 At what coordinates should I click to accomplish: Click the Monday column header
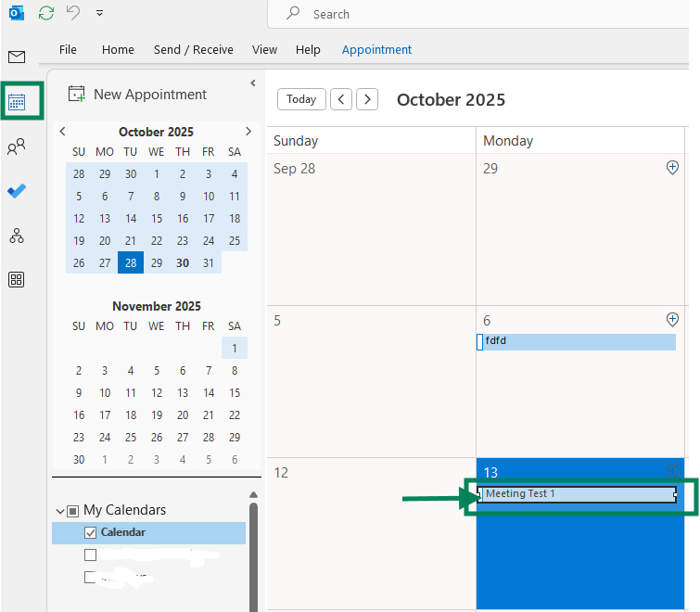coord(579,141)
